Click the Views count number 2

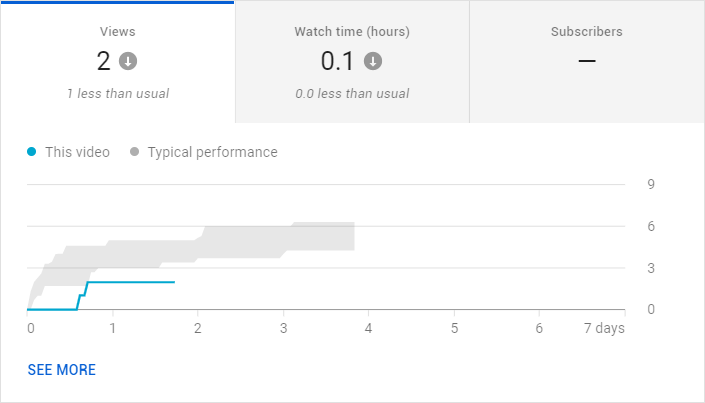pos(103,61)
